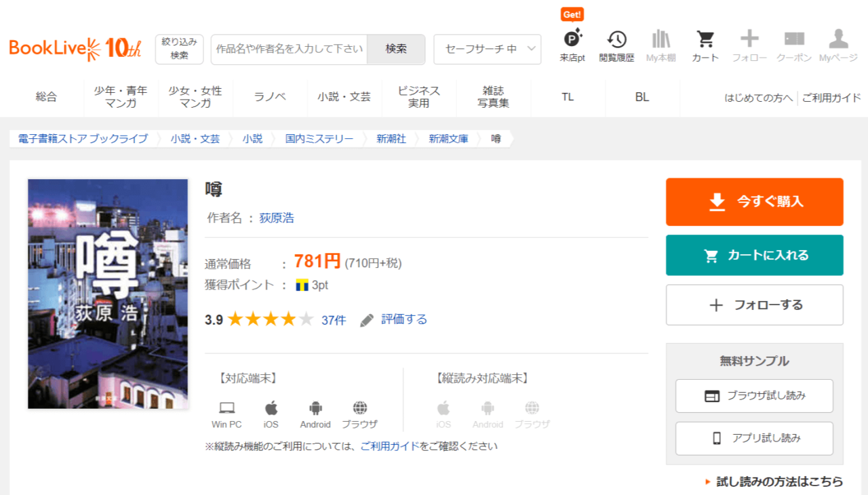Select the 少年・青年マンガ menu tab
The height and width of the screenshot is (495, 868).
121,97
